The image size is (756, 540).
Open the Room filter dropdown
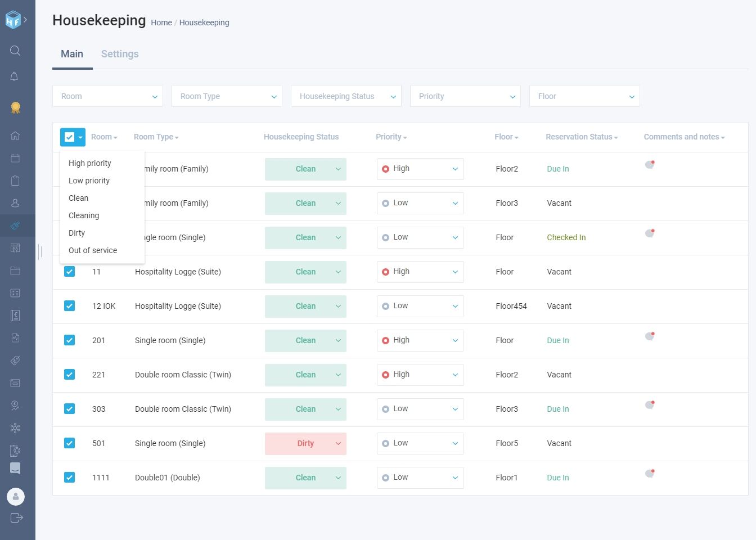(x=107, y=96)
